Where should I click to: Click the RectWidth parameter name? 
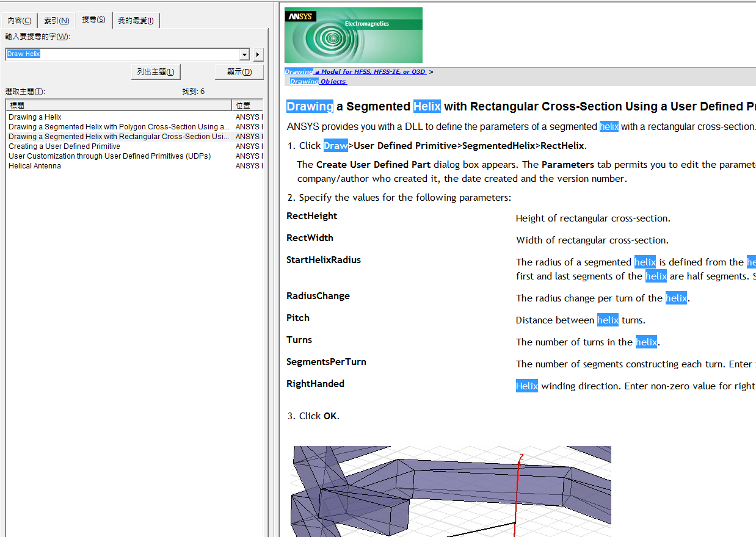310,238
